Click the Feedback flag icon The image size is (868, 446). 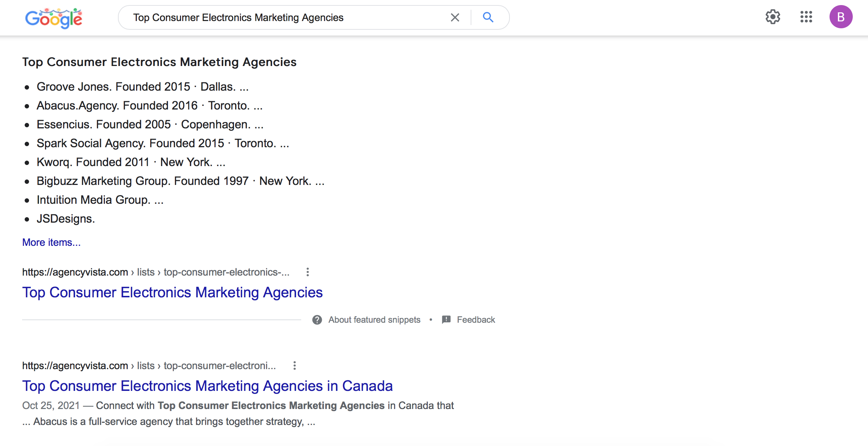446,320
